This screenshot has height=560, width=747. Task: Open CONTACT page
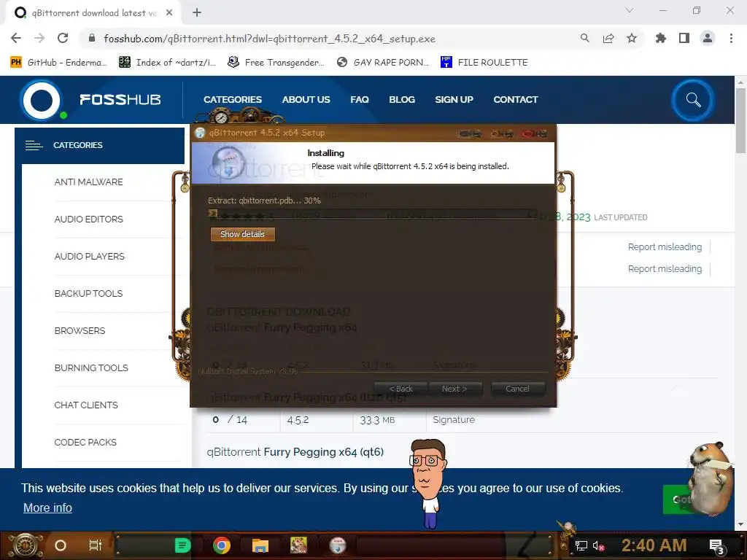pyautogui.click(x=516, y=99)
